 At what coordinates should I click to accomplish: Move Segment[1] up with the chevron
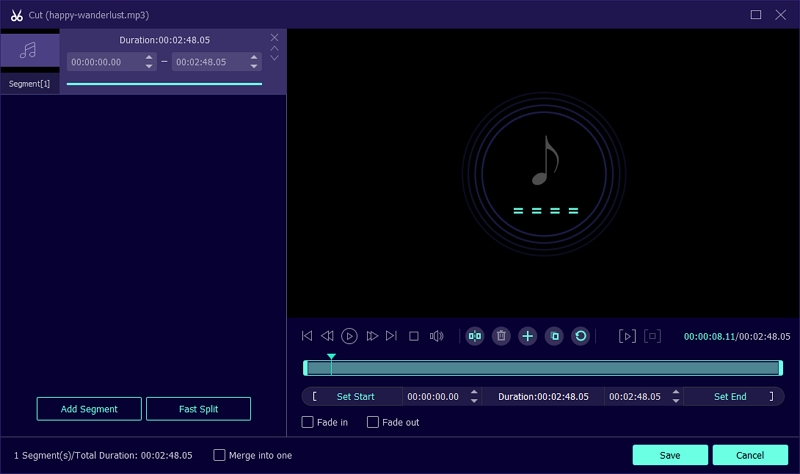coord(274,48)
